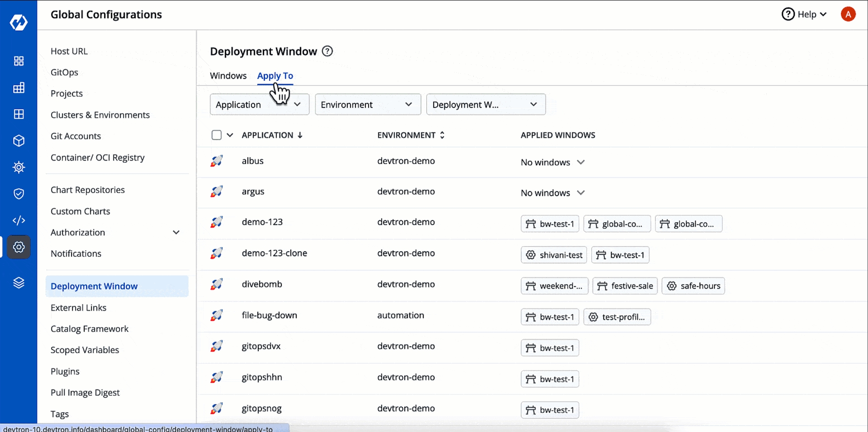The width and height of the screenshot is (868, 432).
Task: Open the code editor icon in sidebar
Action: coord(19,220)
